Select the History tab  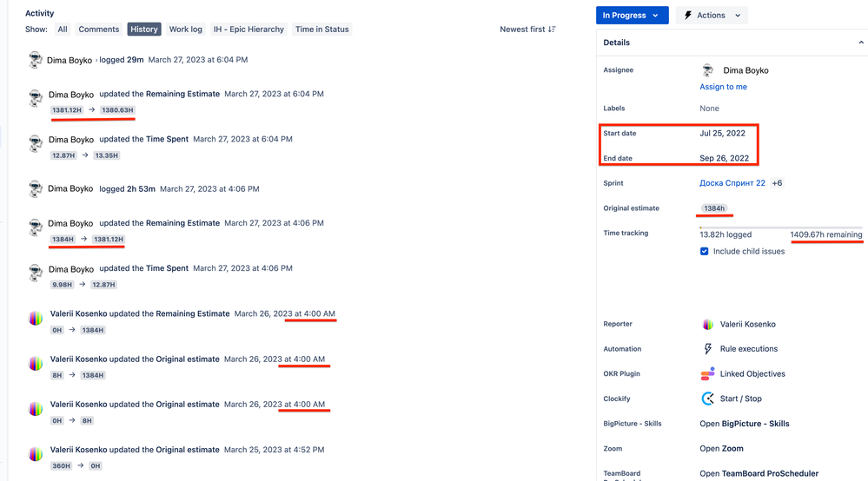144,30
